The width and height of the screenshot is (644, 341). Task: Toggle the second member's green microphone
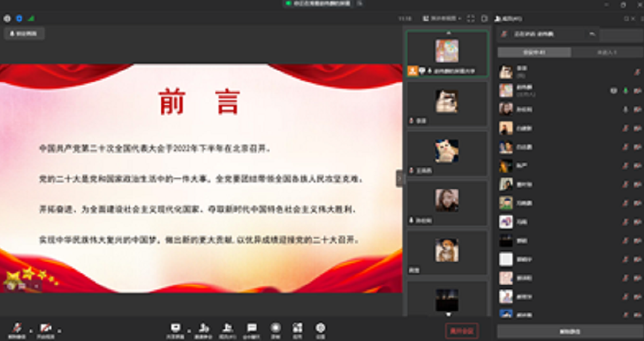pyautogui.click(x=625, y=90)
